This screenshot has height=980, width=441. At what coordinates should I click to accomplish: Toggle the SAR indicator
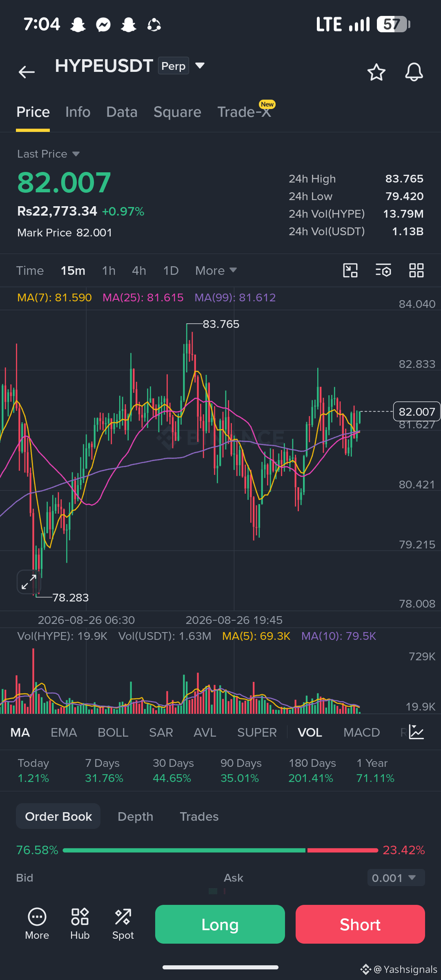[x=161, y=732]
